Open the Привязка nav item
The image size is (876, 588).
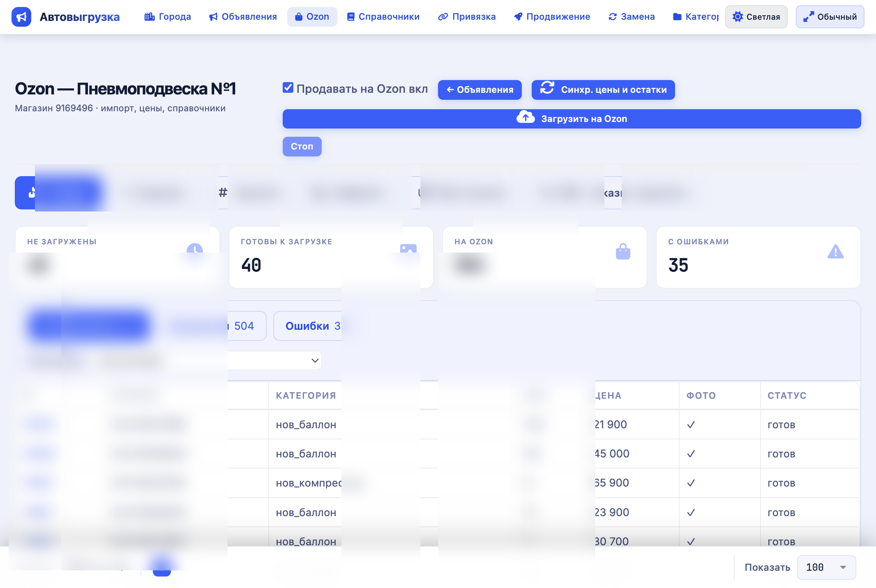click(x=467, y=17)
